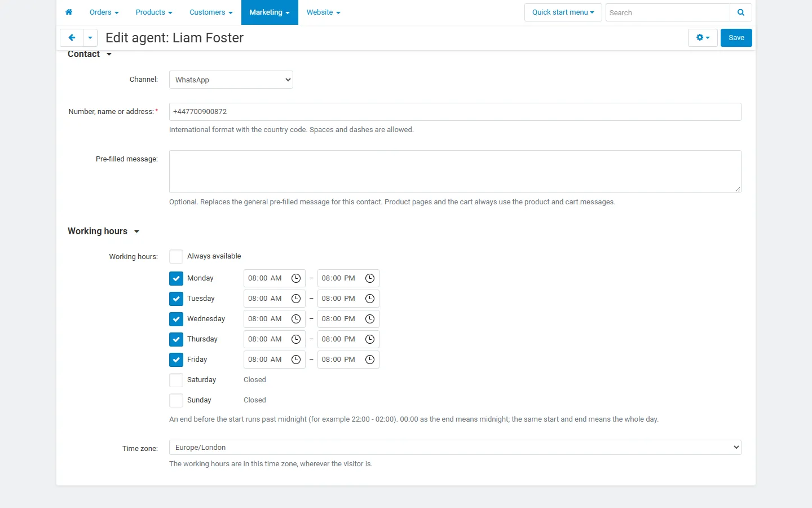
Task: Click the Search input field
Action: point(668,12)
